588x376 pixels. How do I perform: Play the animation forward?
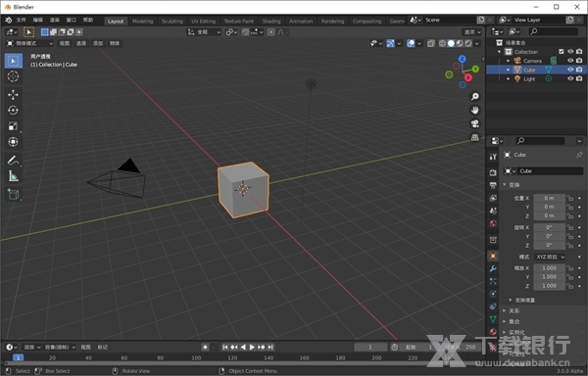point(252,348)
